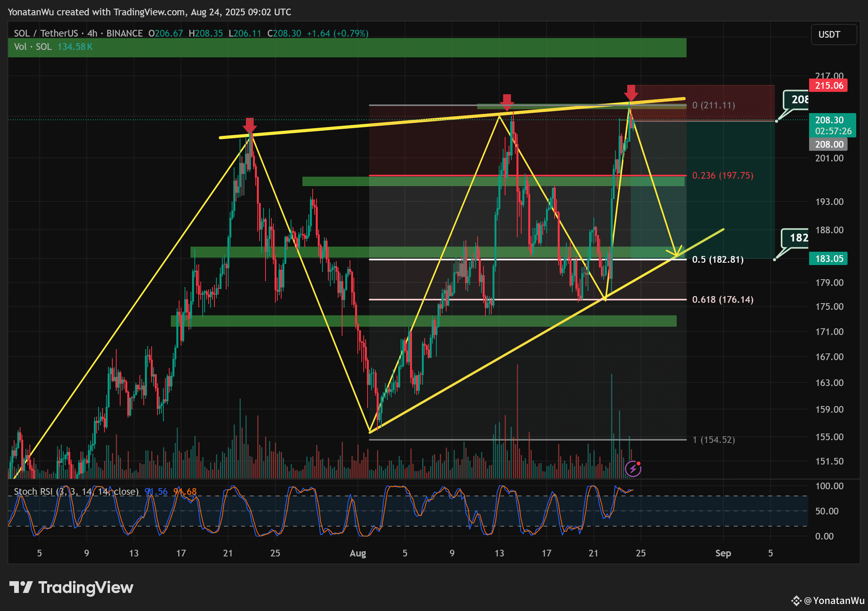Click the 182 price callout box

795,238
